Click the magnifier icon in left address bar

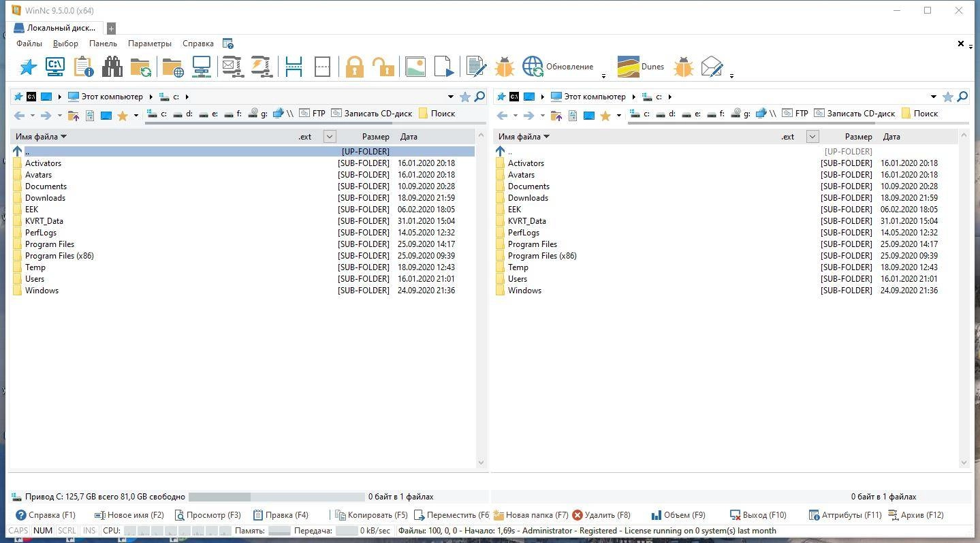tap(479, 97)
